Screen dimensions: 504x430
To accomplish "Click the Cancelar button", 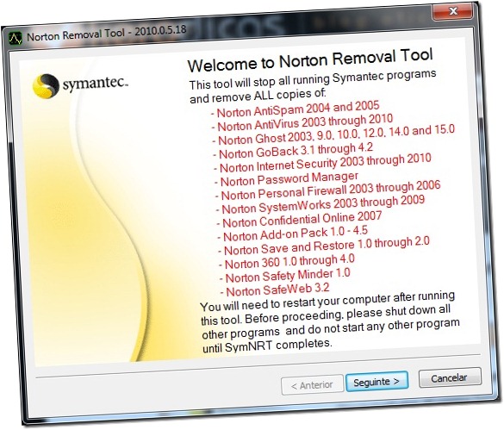I will [450, 377].
